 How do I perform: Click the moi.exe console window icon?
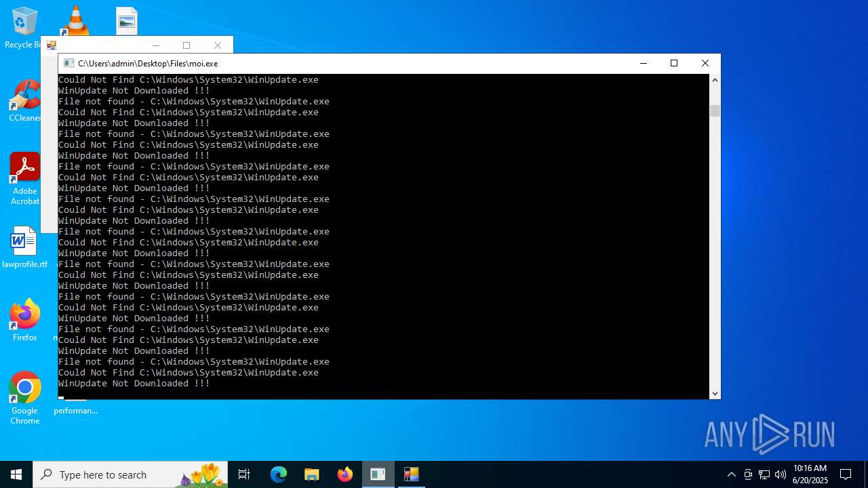click(x=68, y=63)
